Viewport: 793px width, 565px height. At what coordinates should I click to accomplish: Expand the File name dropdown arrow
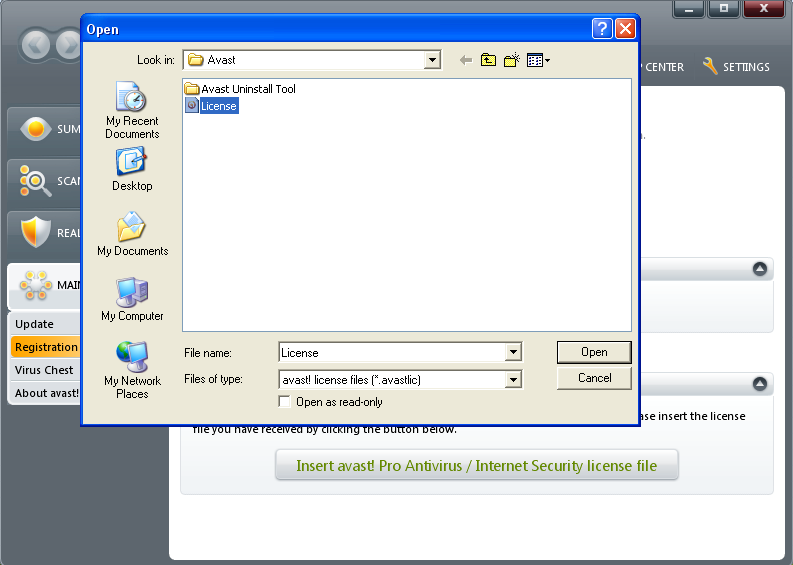(513, 352)
